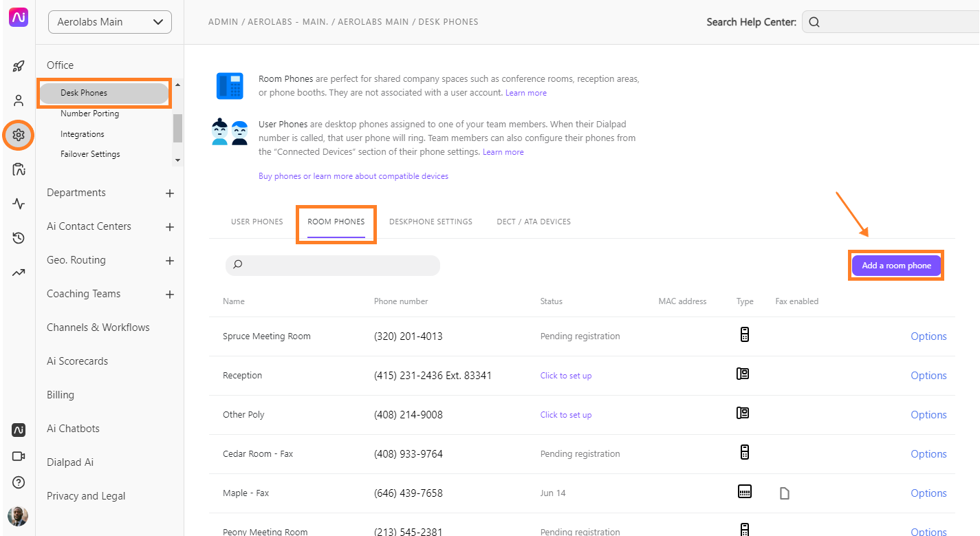This screenshot has height=536, width=980.
Task: Open Ai Chatbots in sidebar
Action: (73, 429)
